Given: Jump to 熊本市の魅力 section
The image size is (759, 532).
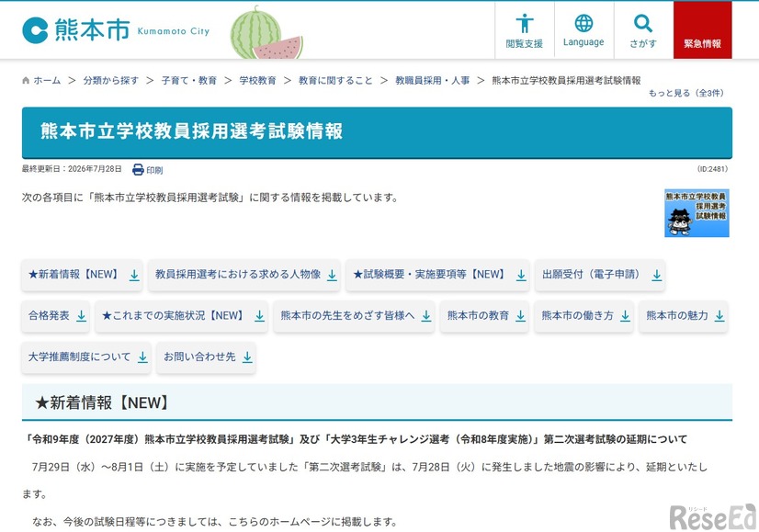Looking at the screenshot, I should click(x=684, y=316).
